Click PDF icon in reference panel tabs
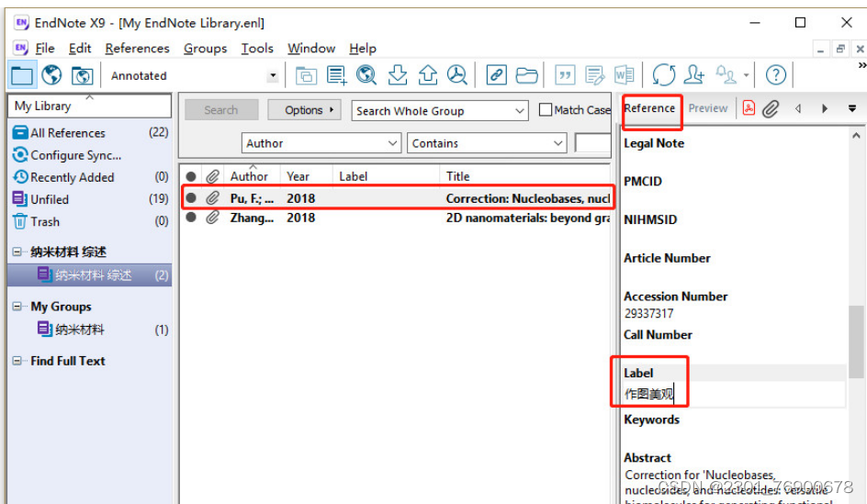This screenshot has height=504, width=867. pos(749,108)
